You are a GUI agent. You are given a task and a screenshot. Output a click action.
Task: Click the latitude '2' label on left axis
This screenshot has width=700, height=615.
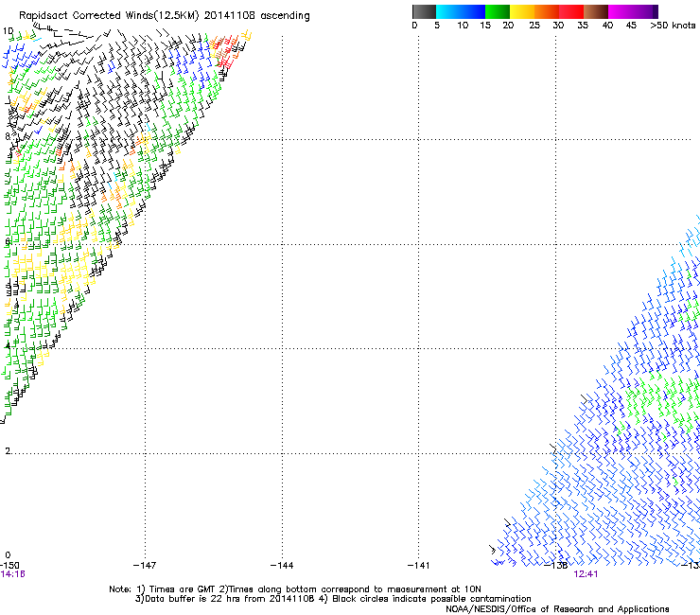[x=8, y=451]
